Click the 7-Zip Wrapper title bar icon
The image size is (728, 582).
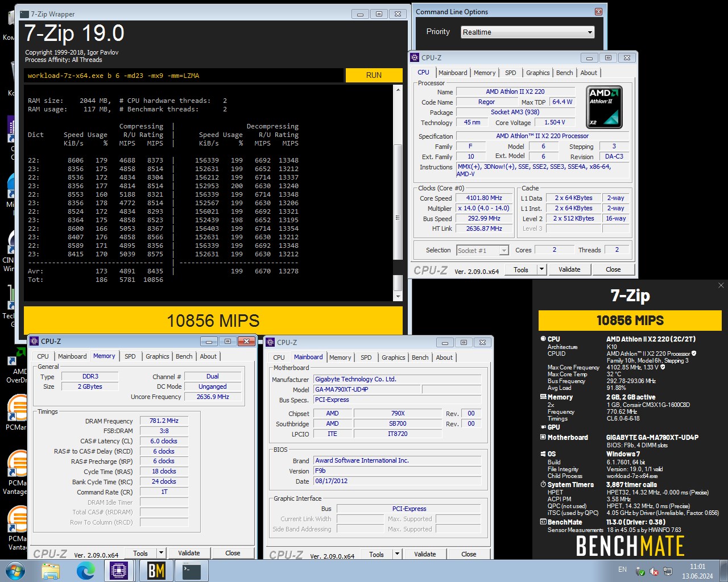pyautogui.click(x=24, y=14)
